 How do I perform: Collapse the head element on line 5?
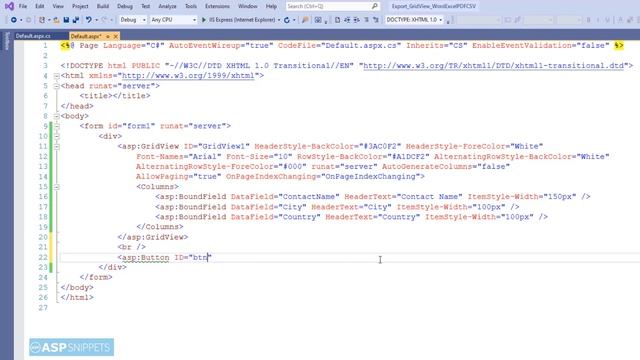tap(56, 86)
